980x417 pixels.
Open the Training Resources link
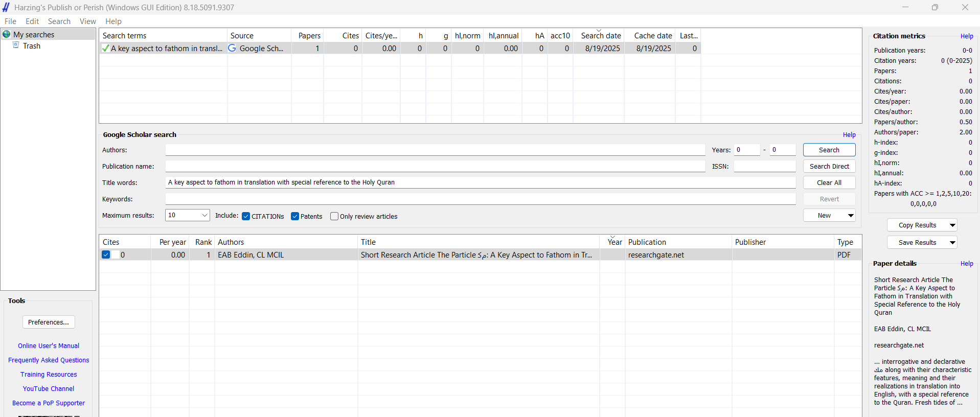[x=49, y=375]
